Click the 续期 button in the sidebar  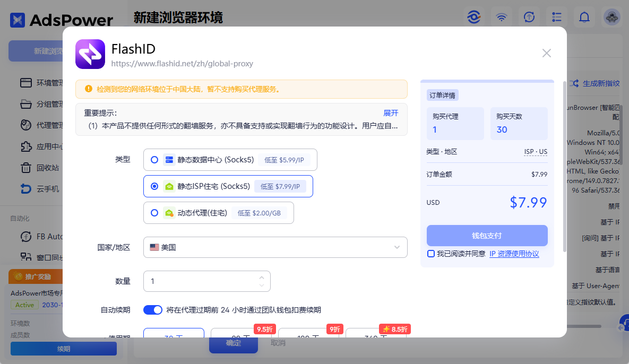63,349
